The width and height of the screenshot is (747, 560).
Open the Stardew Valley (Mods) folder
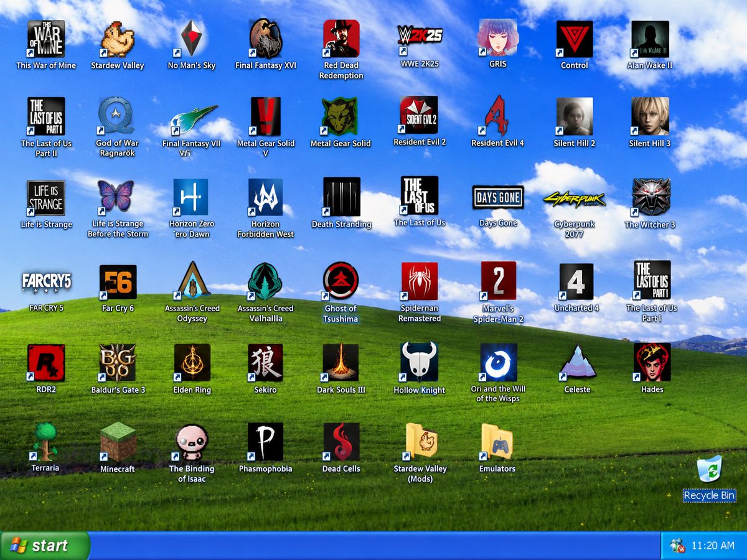(421, 442)
